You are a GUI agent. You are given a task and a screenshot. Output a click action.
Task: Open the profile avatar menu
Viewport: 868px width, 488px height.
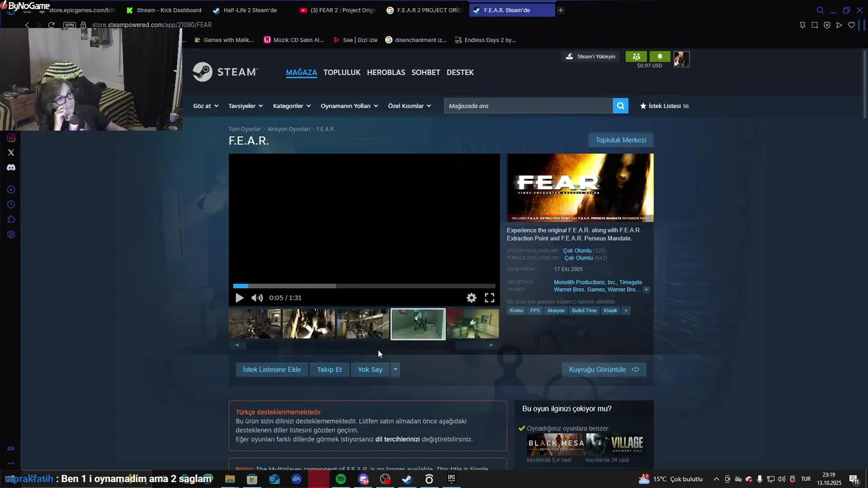pos(682,59)
